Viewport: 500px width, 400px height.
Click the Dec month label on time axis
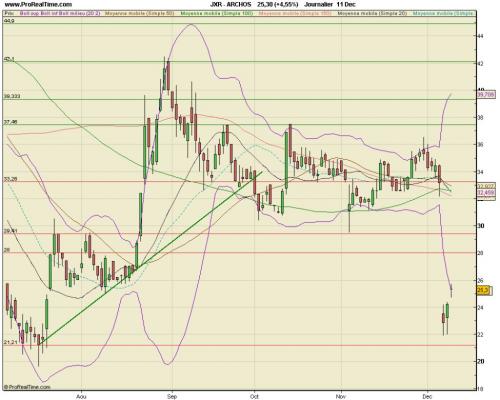tap(427, 396)
